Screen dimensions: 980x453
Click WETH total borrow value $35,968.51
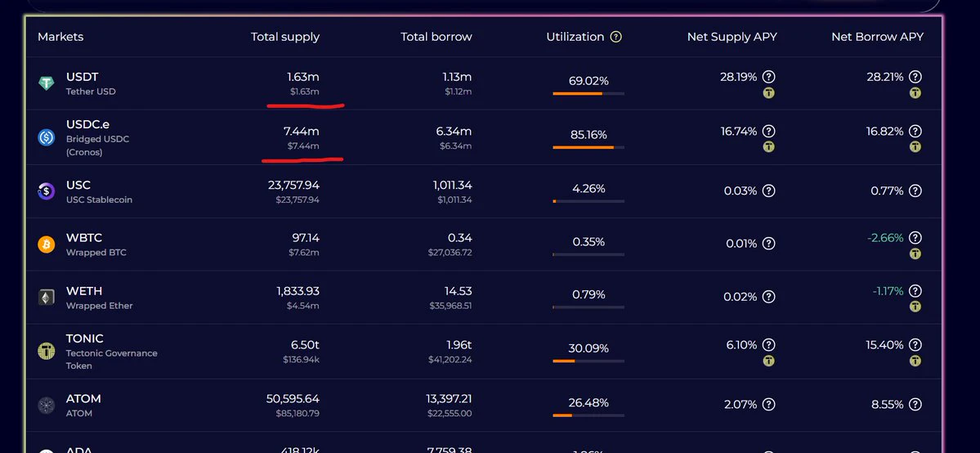coord(450,306)
